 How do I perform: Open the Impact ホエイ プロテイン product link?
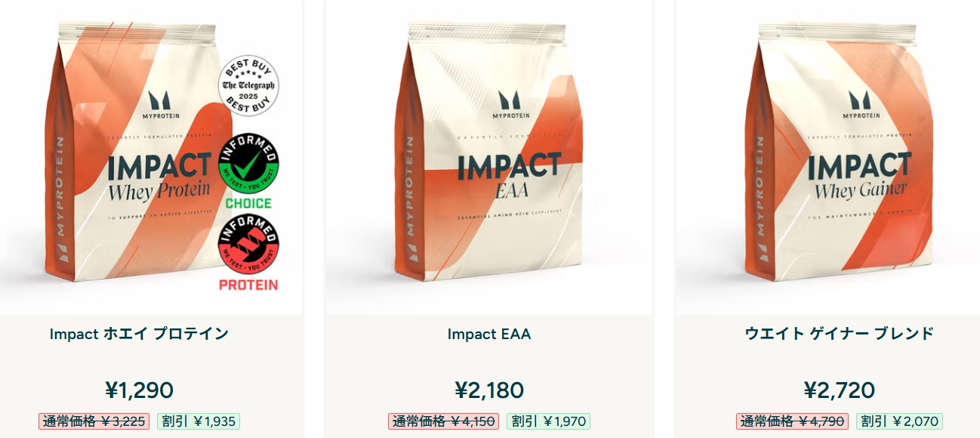coord(140,334)
